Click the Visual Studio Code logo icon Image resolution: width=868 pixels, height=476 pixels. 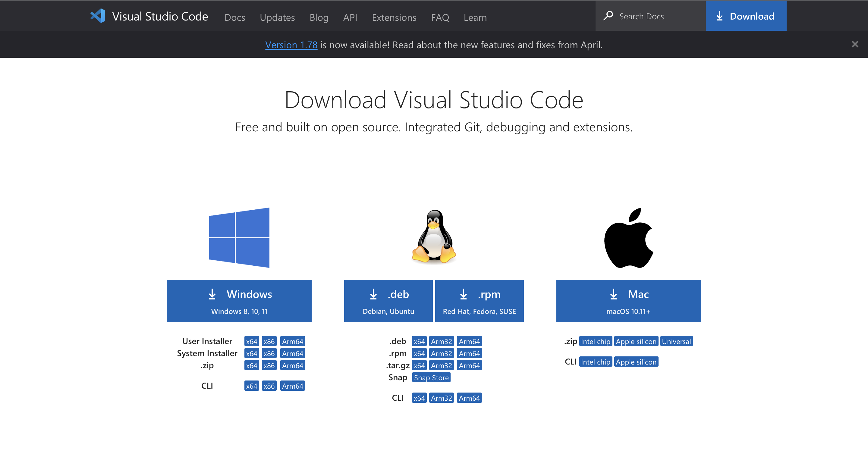[98, 16]
